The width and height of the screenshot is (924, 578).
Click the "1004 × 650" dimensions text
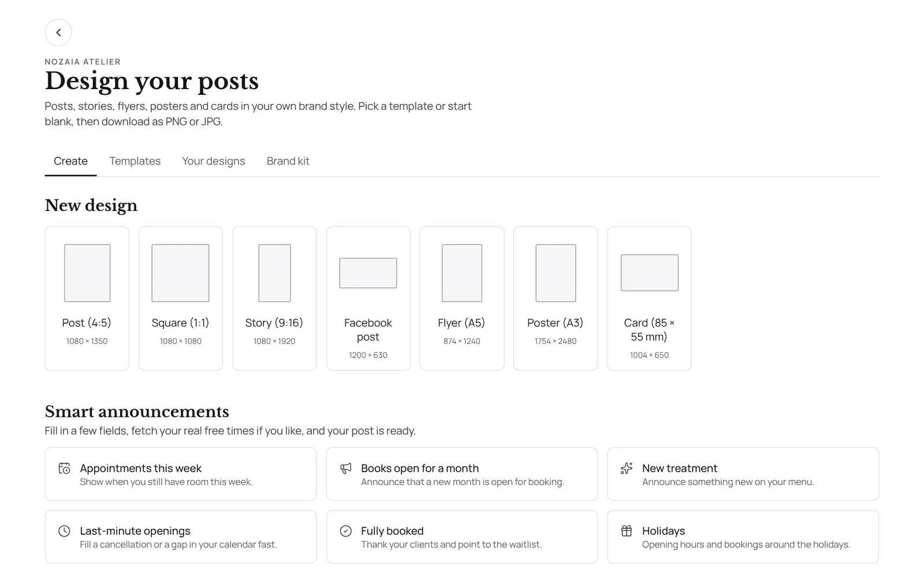650,355
